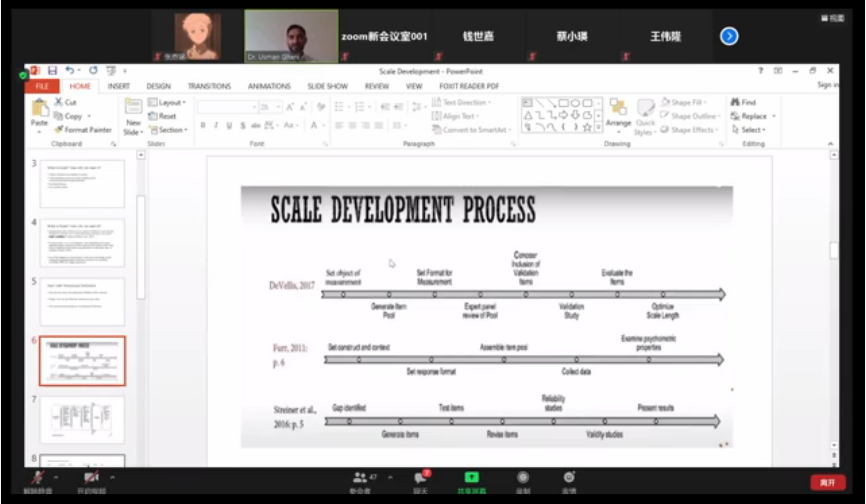Toggle Bold formatting button
Screen dimensions: 866x504
203,125
